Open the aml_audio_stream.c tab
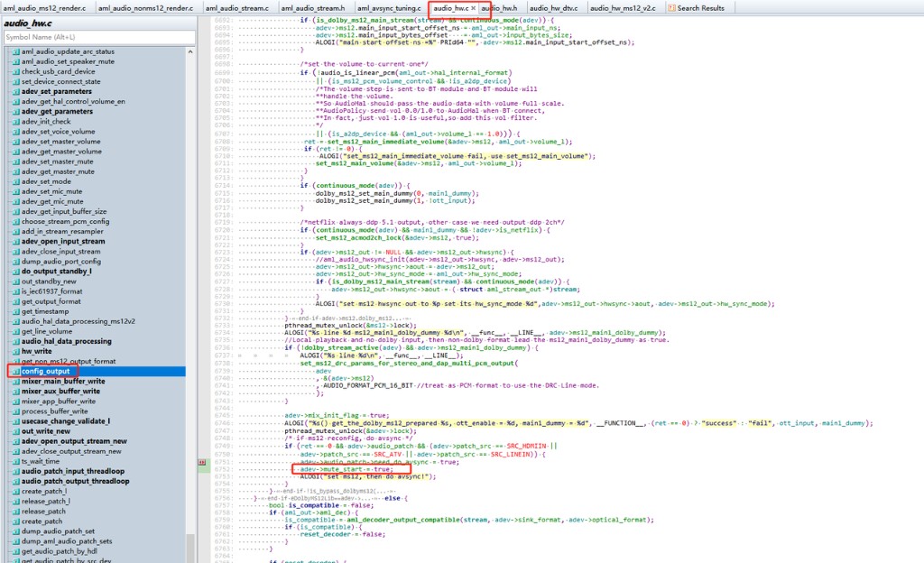The height and width of the screenshot is (563, 924). pyautogui.click(x=237, y=8)
